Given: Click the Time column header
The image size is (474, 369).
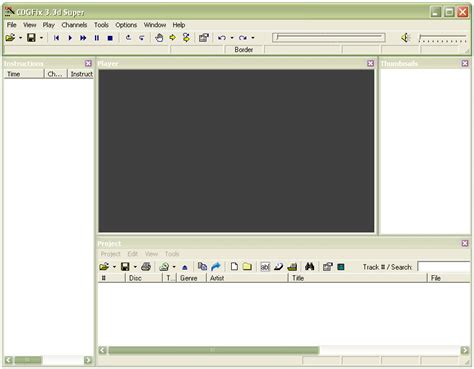Looking at the screenshot, I should pyautogui.click(x=24, y=74).
